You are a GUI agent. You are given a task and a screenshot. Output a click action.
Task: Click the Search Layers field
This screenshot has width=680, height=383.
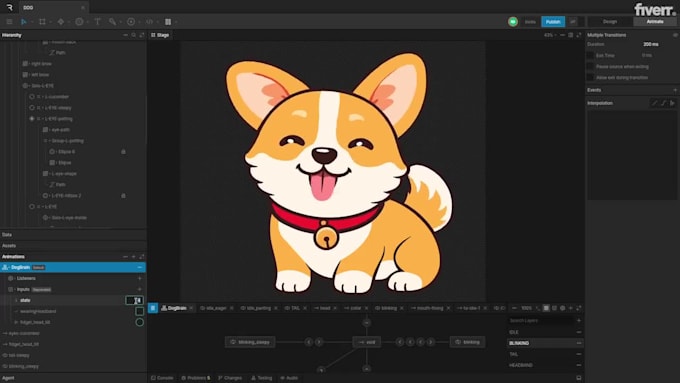point(540,321)
